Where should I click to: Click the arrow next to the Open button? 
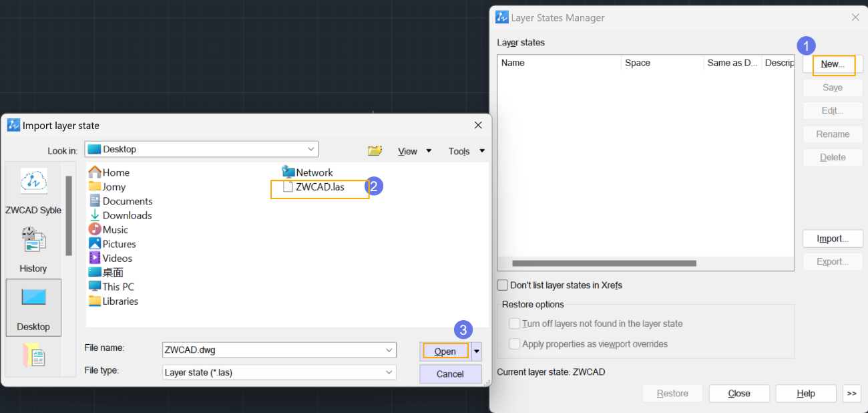pyautogui.click(x=476, y=352)
